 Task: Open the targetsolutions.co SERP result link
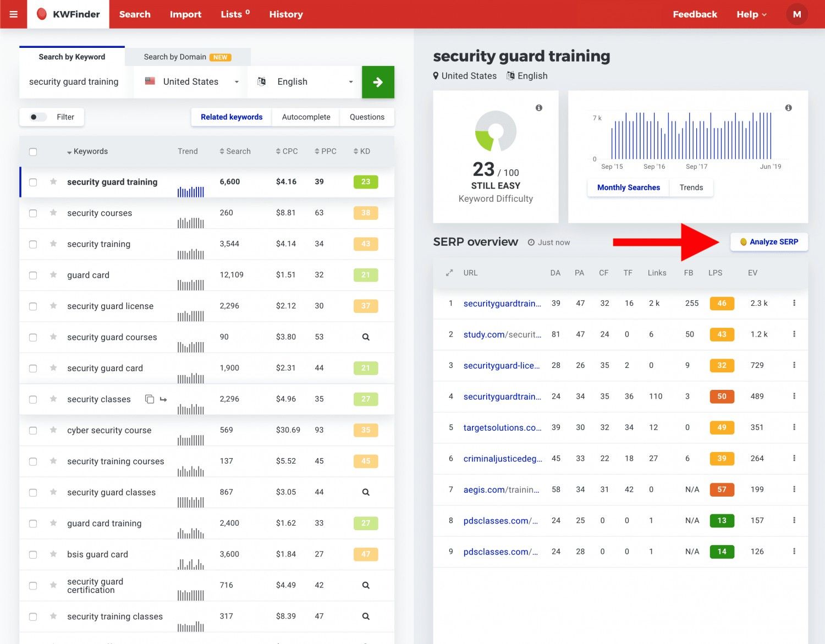[x=502, y=427]
